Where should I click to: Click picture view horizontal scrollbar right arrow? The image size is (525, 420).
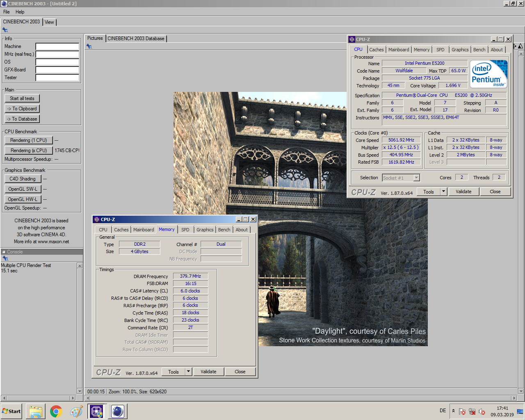(x=514, y=398)
